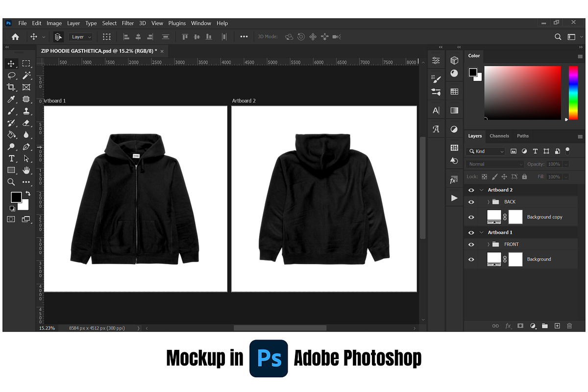Delete layer with trash icon
This screenshot has height=392, width=588.
point(569,326)
